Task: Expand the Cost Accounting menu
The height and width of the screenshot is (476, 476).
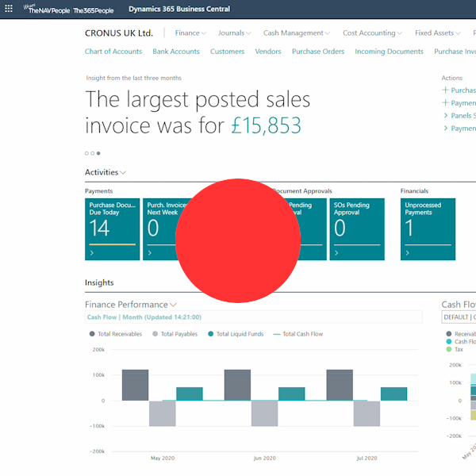Action: click(372, 33)
